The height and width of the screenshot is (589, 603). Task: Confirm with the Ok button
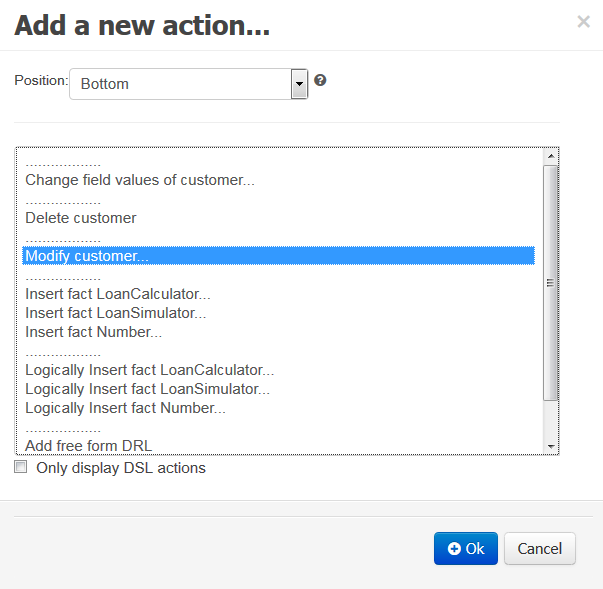click(465, 548)
